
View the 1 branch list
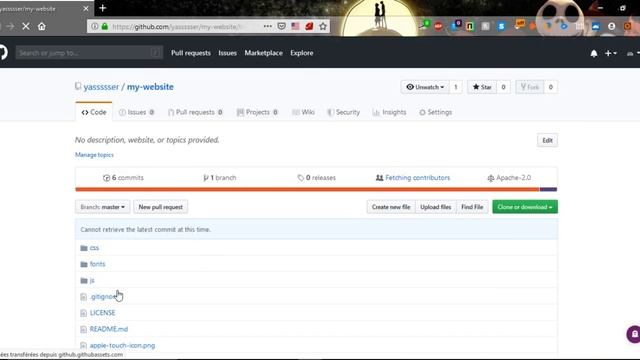(x=220, y=178)
